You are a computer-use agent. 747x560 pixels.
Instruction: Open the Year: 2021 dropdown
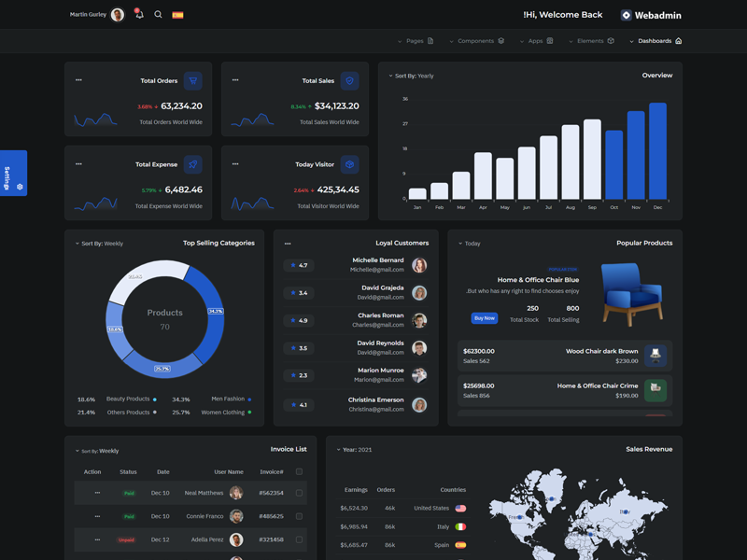(x=355, y=450)
